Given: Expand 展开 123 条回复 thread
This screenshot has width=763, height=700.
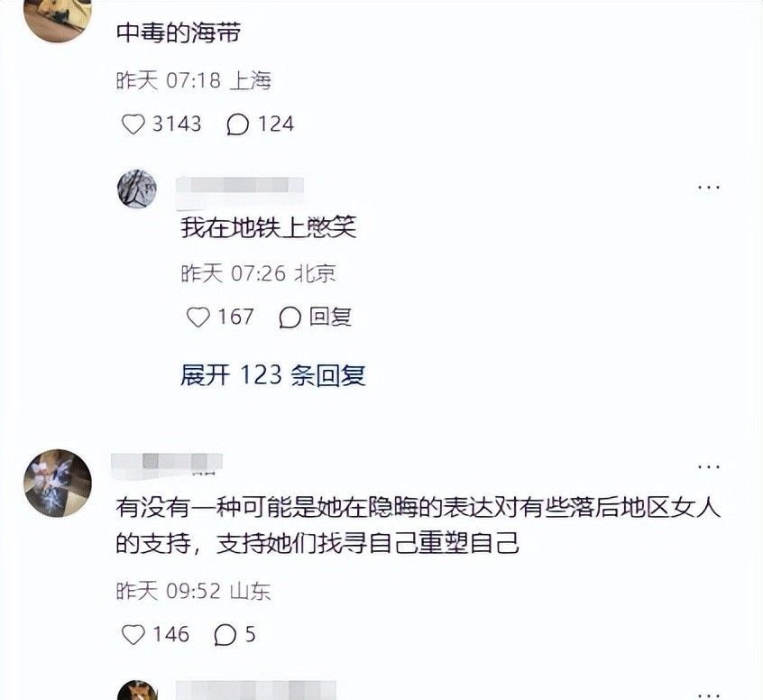Looking at the screenshot, I should pos(272,375).
